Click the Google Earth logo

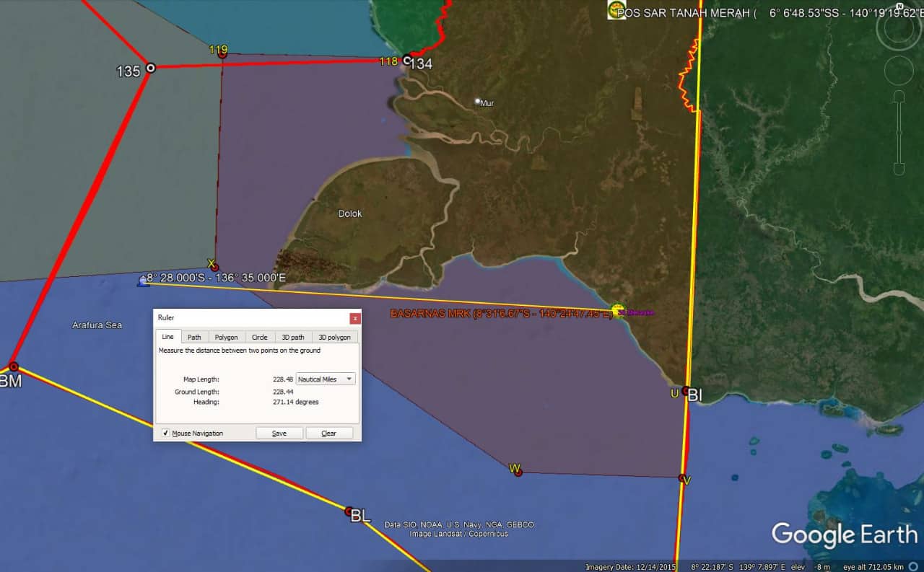845,534
